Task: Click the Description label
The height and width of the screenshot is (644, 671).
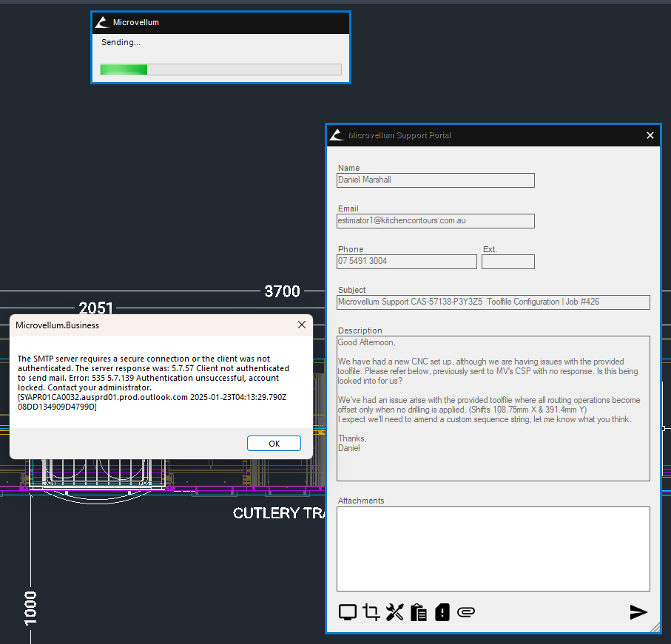Action: (x=360, y=331)
